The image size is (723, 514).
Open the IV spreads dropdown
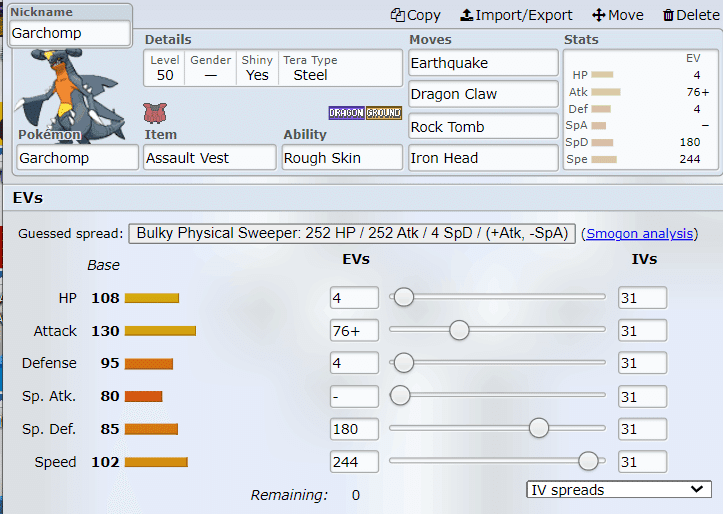click(x=618, y=490)
